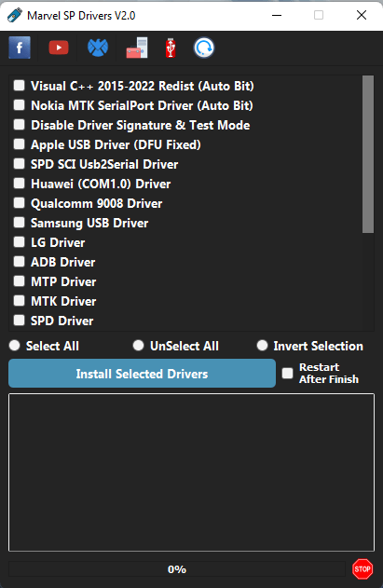Choose the Select All radio button
The width and height of the screenshot is (383, 588).
tap(15, 346)
